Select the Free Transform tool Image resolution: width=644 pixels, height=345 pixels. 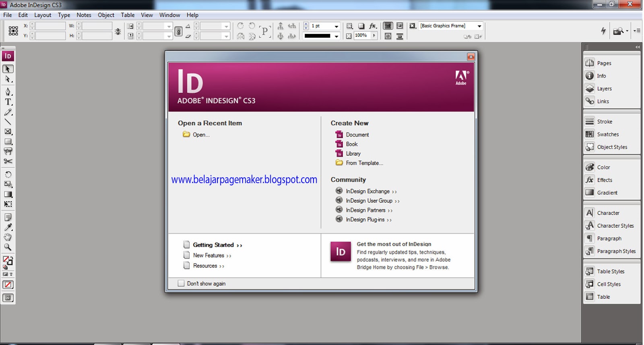point(8,204)
